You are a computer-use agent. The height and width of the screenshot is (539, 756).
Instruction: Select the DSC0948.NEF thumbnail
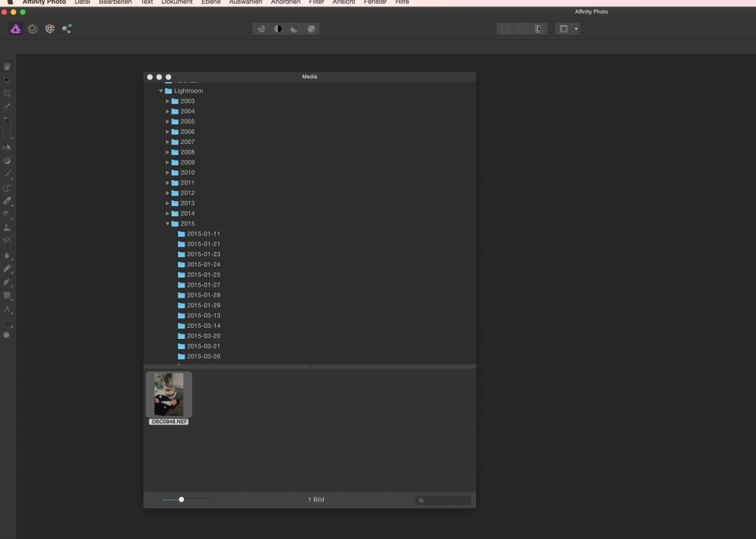pos(169,394)
